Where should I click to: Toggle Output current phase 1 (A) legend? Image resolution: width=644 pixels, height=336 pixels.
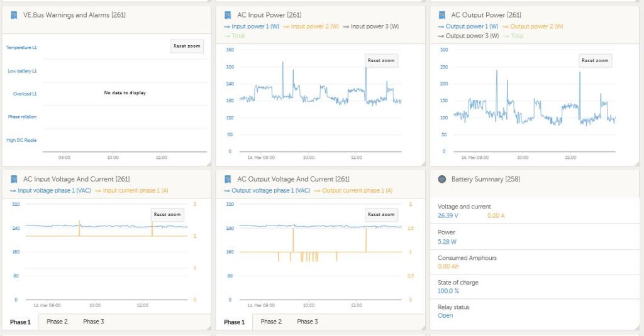[357, 190]
